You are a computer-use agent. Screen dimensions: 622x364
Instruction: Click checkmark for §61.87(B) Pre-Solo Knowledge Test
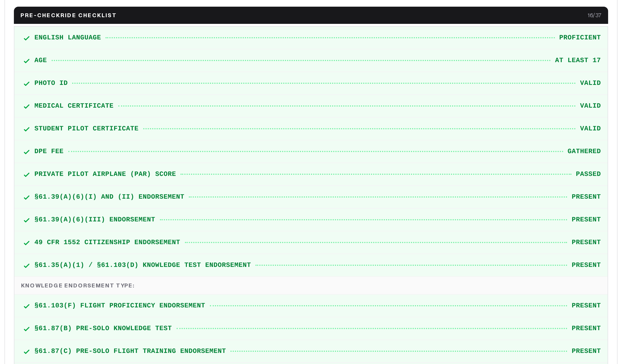click(27, 329)
